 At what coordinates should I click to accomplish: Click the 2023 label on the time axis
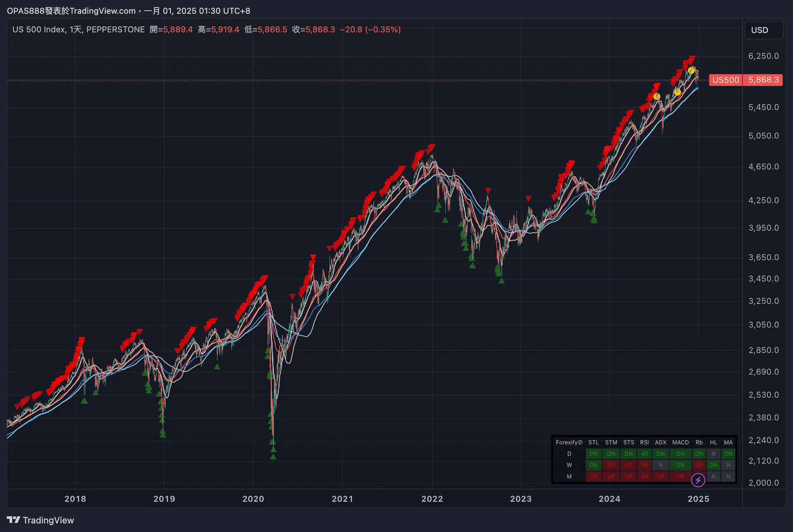521,499
